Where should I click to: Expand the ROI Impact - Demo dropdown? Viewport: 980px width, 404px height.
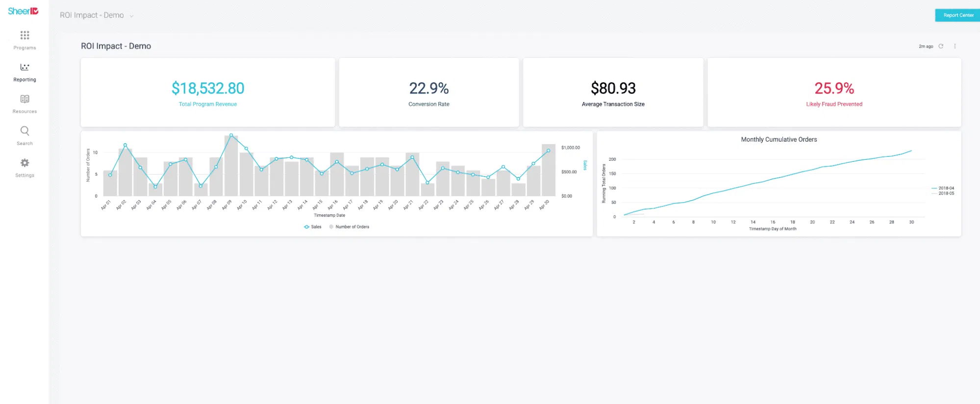[x=131, y=16]
